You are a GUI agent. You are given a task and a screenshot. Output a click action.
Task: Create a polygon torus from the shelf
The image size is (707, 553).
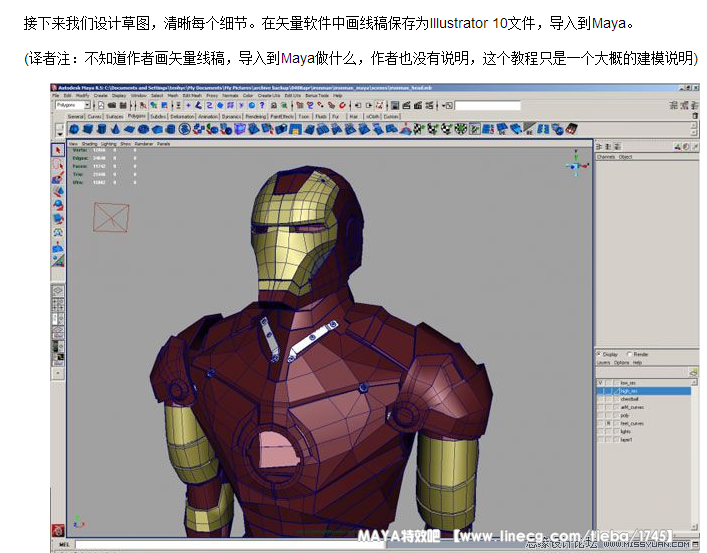pyautogui.click(x=143, y=129)
